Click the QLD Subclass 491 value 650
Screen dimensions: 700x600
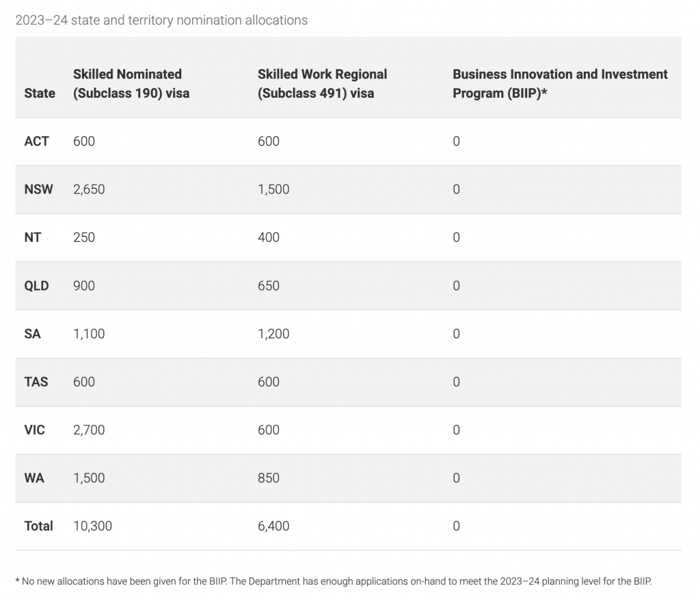269,286
